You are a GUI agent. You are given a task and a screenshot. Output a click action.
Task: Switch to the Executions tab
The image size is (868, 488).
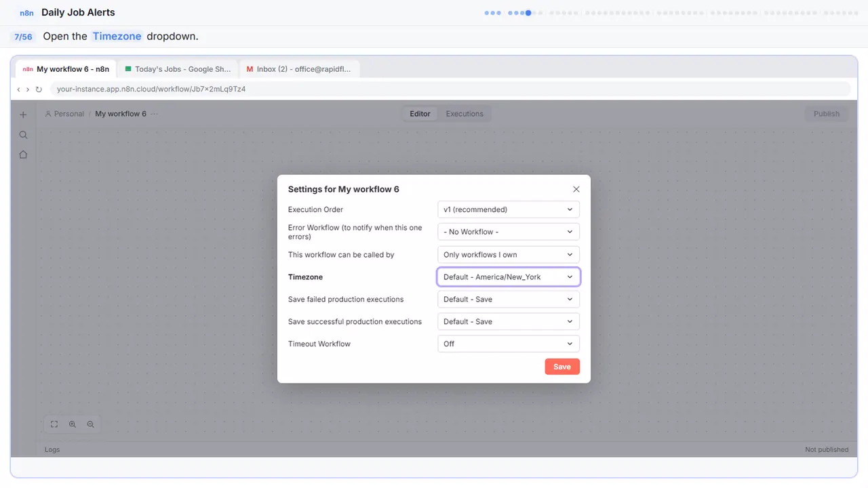pyautogui.click(x=465, y=114)
